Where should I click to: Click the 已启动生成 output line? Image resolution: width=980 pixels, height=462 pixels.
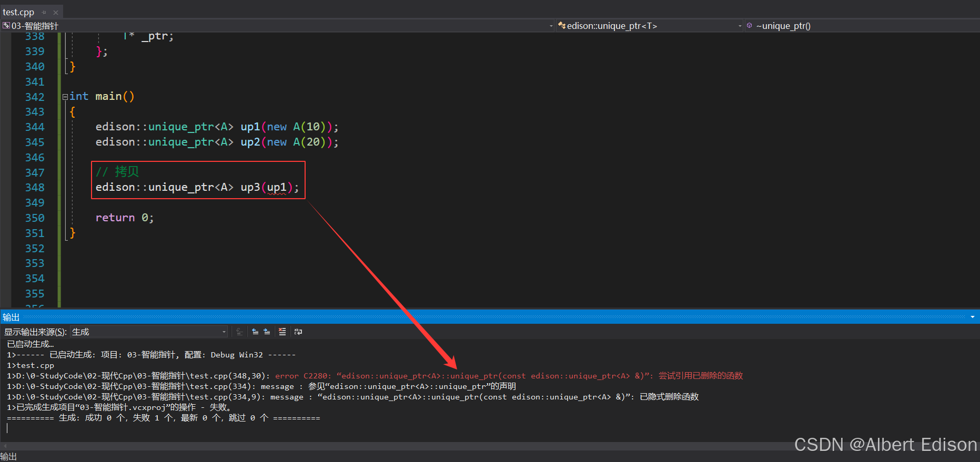[x=30, y=344]
